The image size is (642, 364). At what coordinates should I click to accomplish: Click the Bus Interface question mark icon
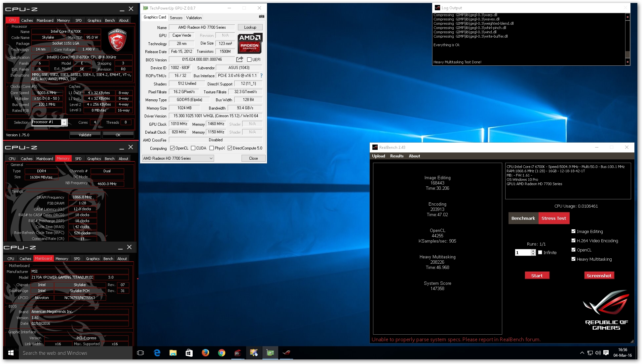[x=261, y=76]
